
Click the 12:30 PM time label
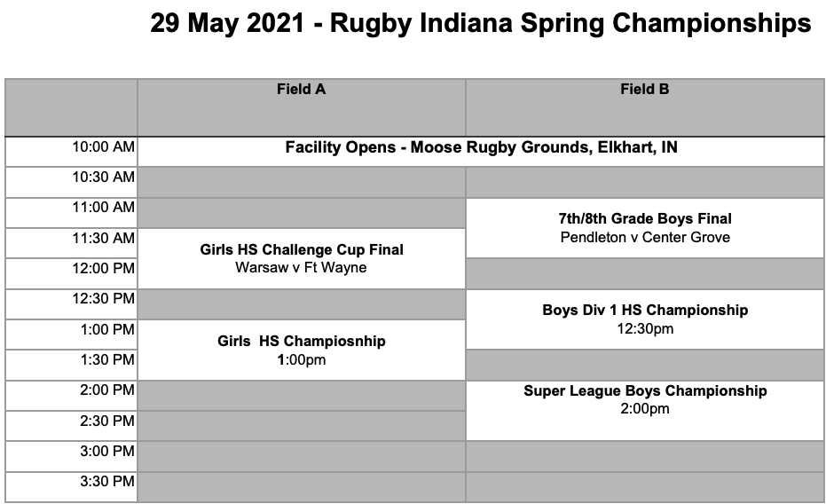tap(103, 299)
